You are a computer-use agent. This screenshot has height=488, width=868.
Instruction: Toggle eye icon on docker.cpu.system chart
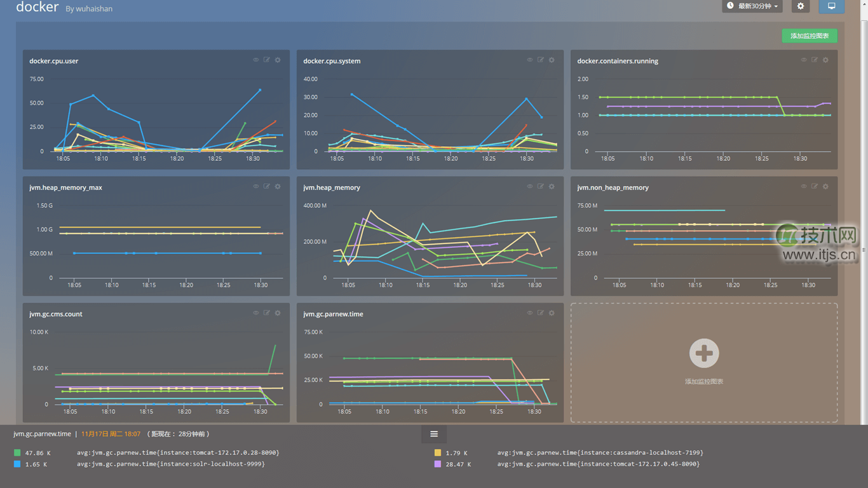530,60
